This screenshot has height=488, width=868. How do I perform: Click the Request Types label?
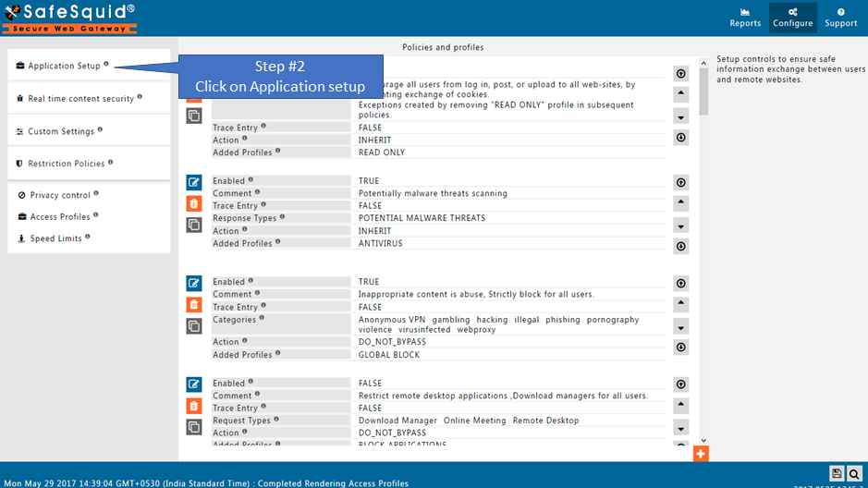point(241,421)
